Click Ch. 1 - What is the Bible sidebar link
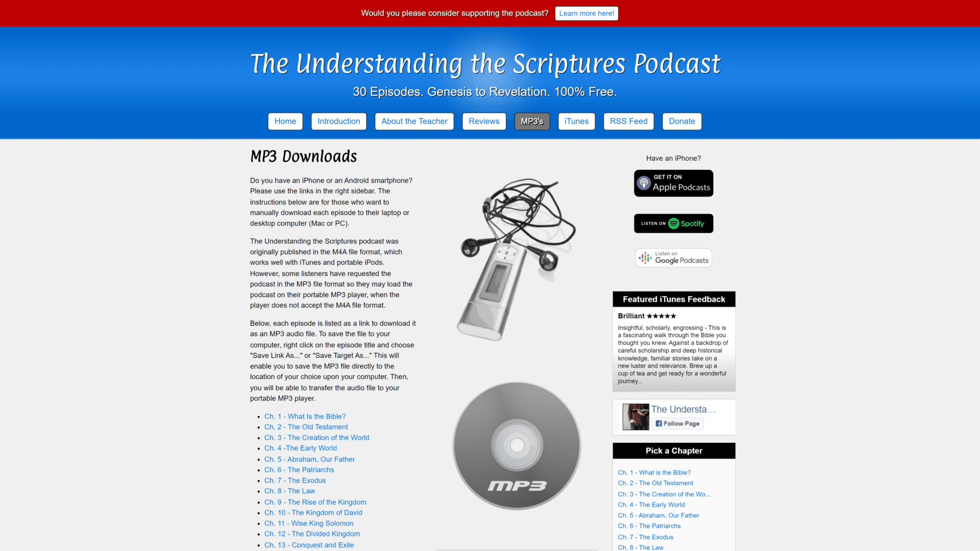The image size is (980, 551). [654, 471]
